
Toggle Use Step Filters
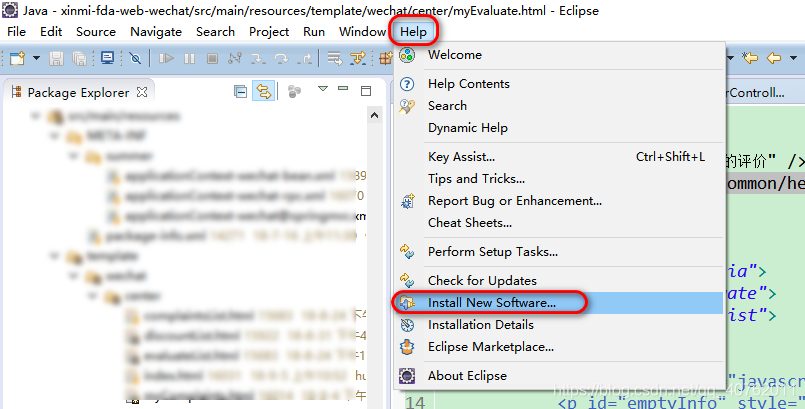[358, 59]
